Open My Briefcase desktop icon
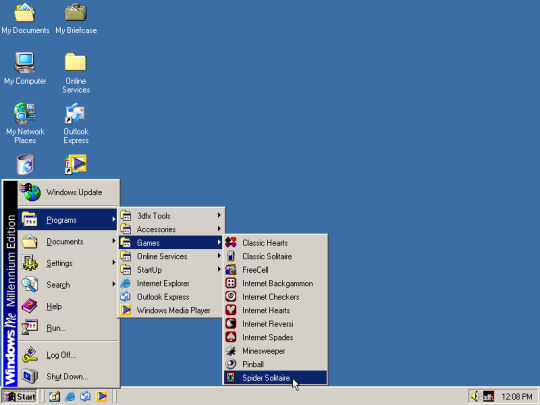540x405 pixels. click(x=76, y=19)
